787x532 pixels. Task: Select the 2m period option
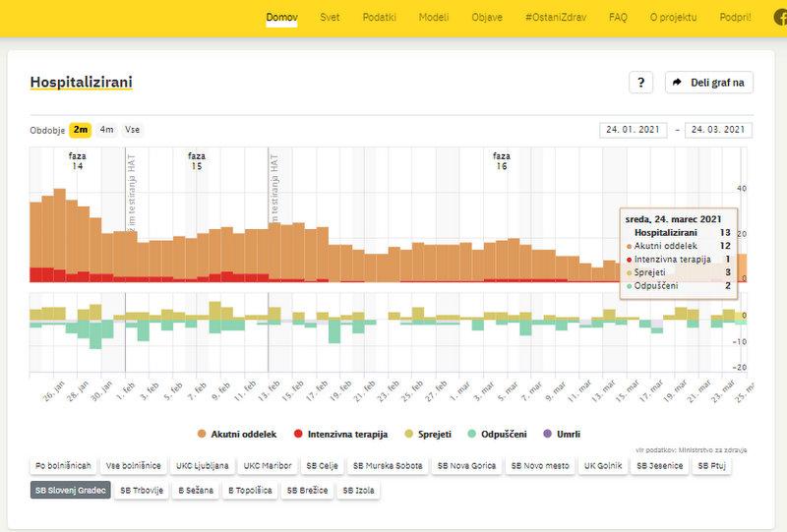coord(80,130)
